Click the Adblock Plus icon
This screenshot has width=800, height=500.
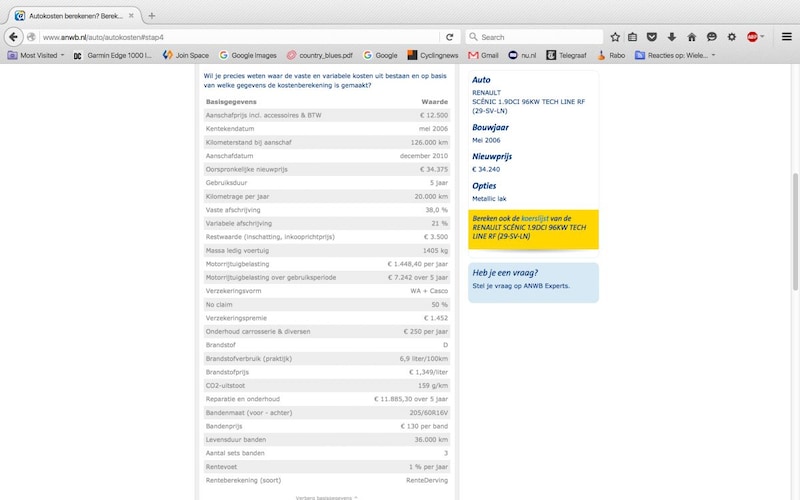click(752, 37)
